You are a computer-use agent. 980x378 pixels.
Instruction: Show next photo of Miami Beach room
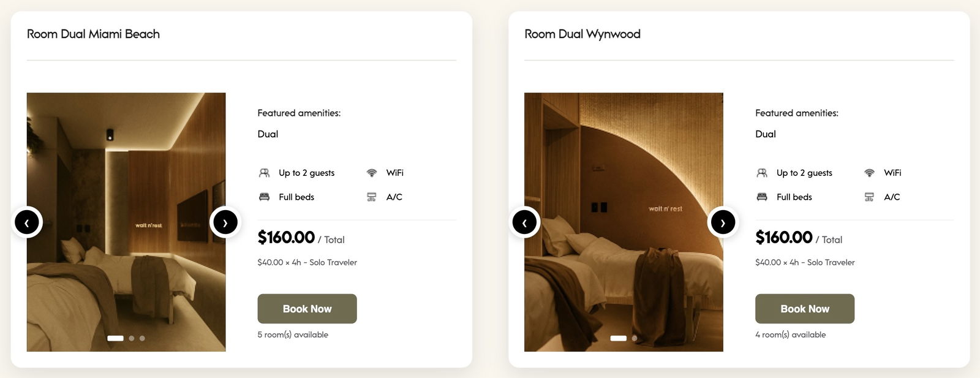tap(225, 222)
